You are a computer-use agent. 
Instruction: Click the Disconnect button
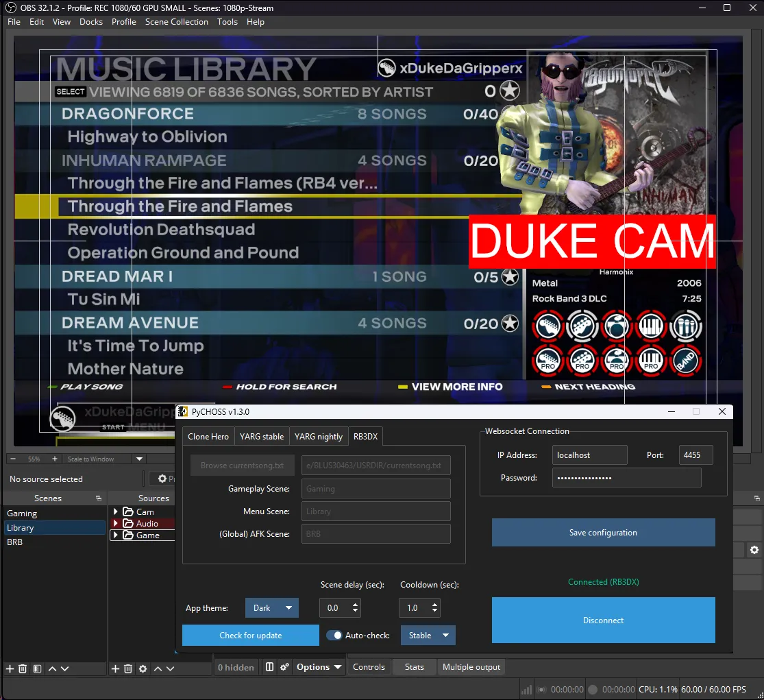click(x=603, y=620)
